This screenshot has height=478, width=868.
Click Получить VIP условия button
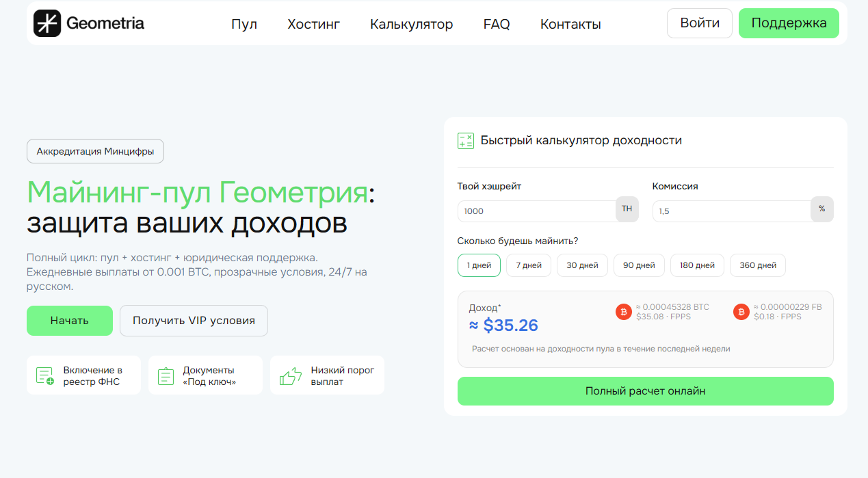tap(194, 321)
